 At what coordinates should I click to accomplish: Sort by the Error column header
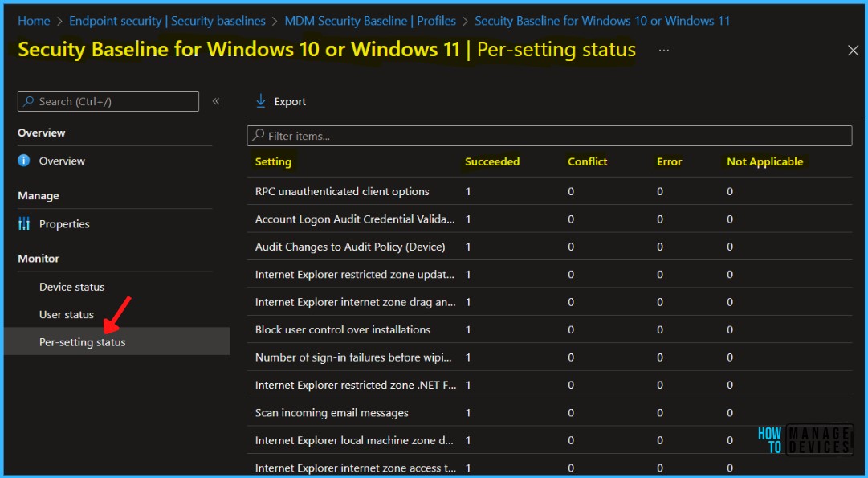670,161
